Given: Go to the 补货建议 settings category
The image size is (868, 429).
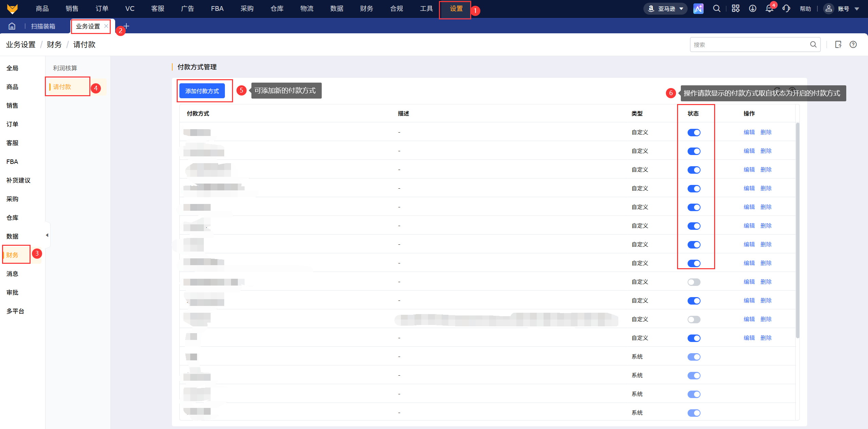Looking at the screenshot, I should pos(18,180).
